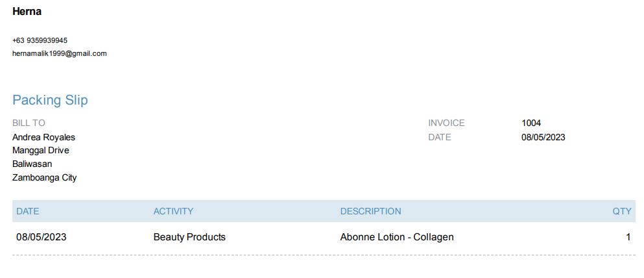The image size is (644, 278).
Task: Click the Herna business name heading
Action: coord(27,11)
